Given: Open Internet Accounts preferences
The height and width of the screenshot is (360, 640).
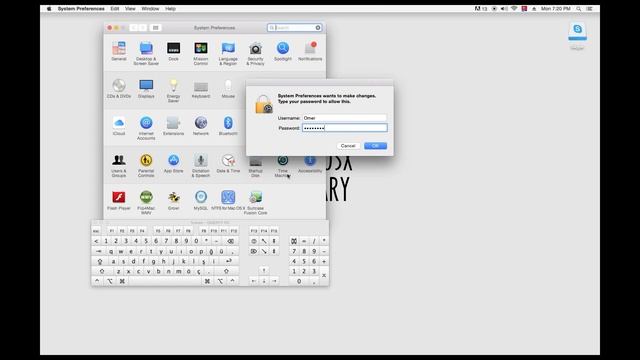Looking at the screenshot, I should [x=146, y=128].
